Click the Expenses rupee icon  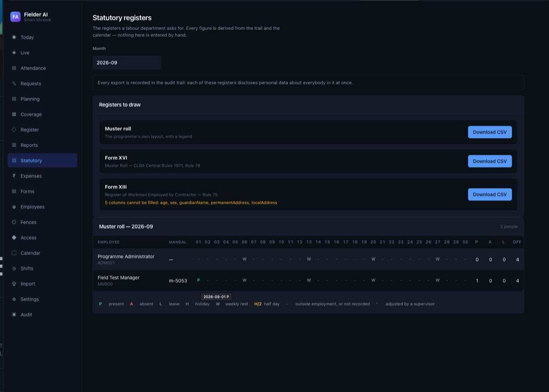click(14, 176)
